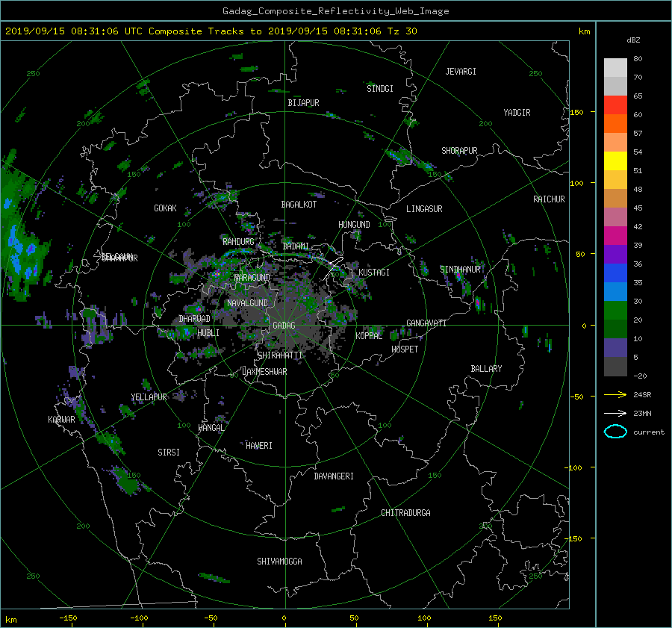Click the NARAGUND city label
The width and height of the screenshot is (672, 628).
pos(252,278)
